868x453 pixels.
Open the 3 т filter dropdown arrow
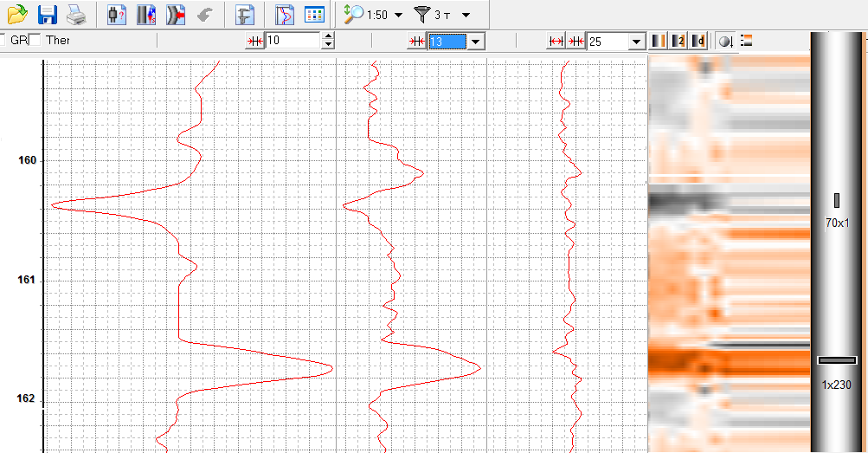coord(466,15)
